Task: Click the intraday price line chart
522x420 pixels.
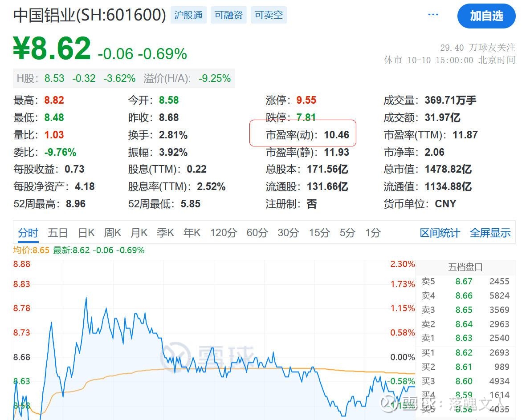Action: pos(214,340)
